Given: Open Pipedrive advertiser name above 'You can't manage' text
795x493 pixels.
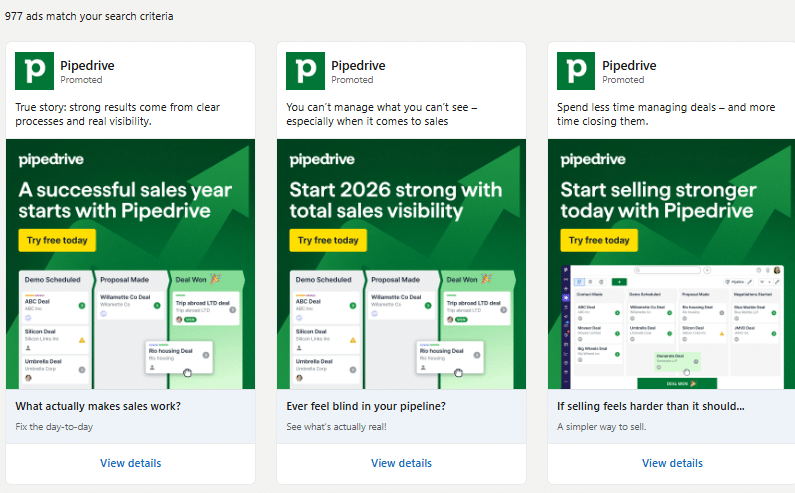Looking at the screenshot, I should coord(358,65).
